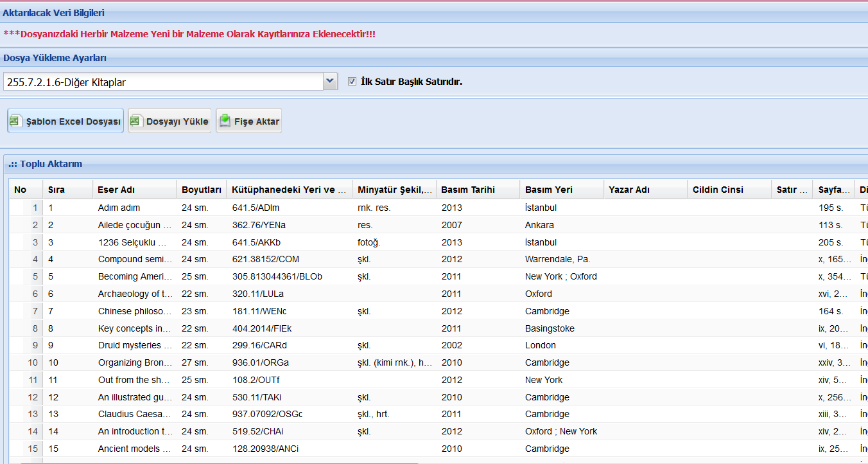The width and height of the screenshot is (868, 464).
Task: Click call number 108.2/OUTf
Action: (256, 380)
